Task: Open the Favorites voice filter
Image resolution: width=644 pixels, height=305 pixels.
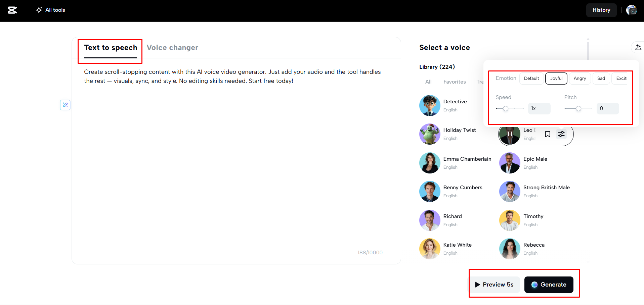Action: [455, 82]
